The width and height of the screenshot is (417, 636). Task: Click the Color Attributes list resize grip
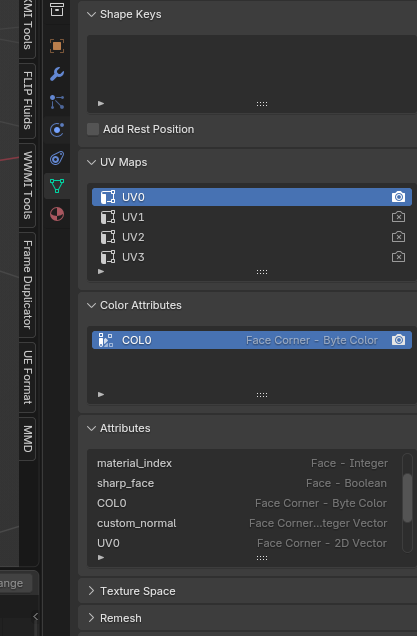click(262, 395)
